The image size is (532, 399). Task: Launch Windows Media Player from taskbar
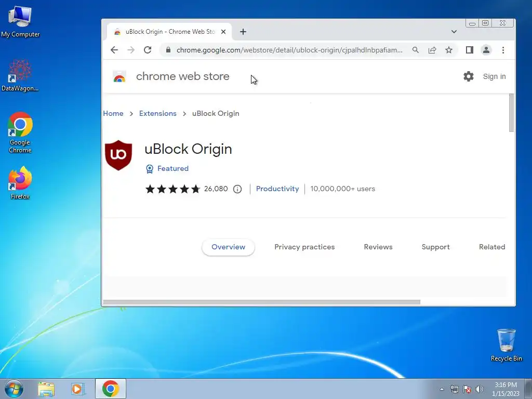78,389
